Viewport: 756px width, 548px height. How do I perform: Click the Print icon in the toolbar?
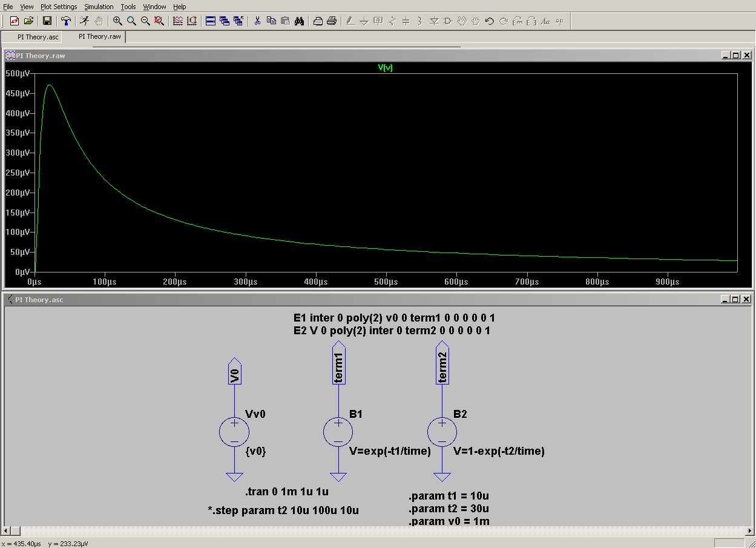[332, 21]
